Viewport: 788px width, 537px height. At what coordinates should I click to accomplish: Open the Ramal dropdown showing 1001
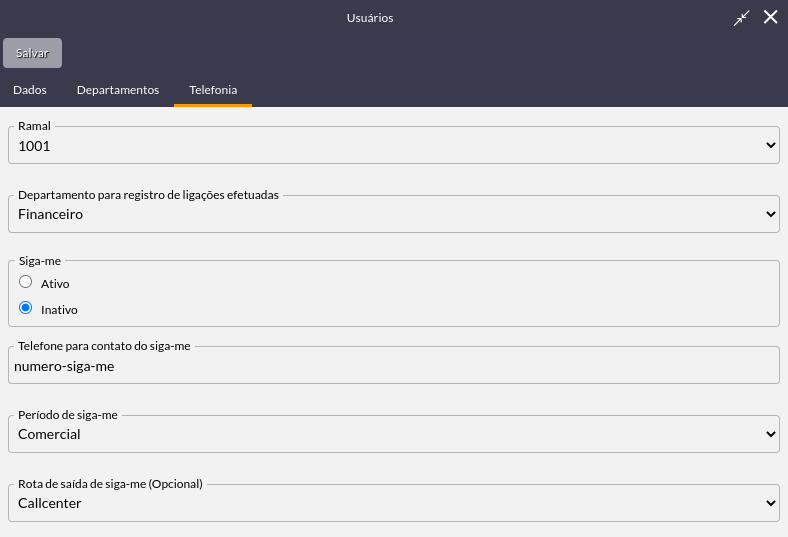(393, 146)
